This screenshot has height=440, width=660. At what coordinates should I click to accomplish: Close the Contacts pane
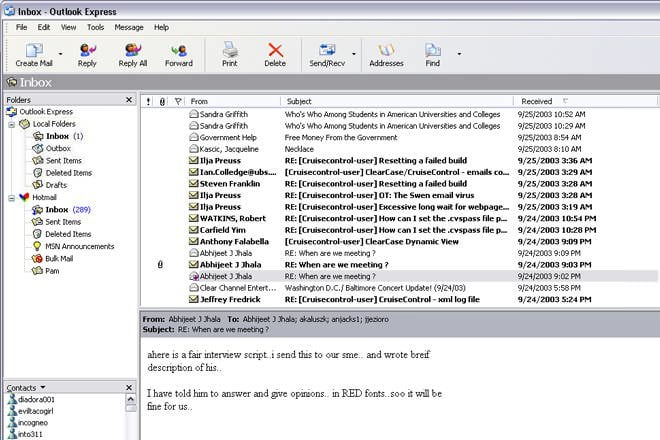click(129, 387)
